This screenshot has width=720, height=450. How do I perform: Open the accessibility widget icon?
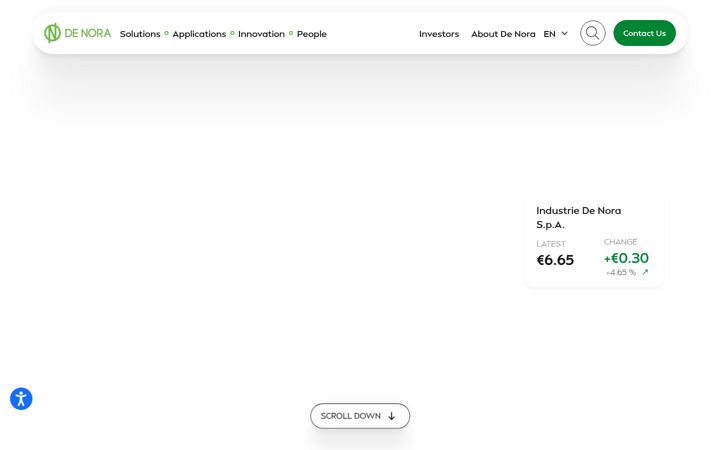(x=21, y=399)
